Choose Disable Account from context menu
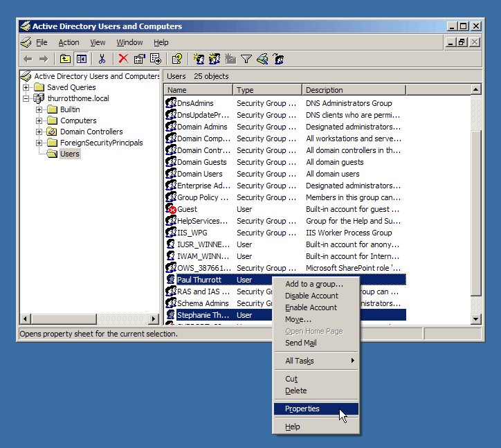This screenshot has width=501, height=448. (316, 296)
